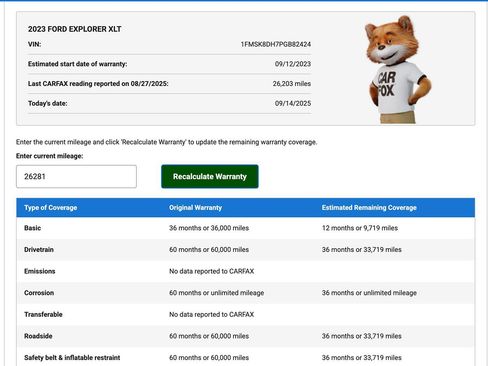Click Corrosion original 60 months or unlimited mileage

pos(217,293)
